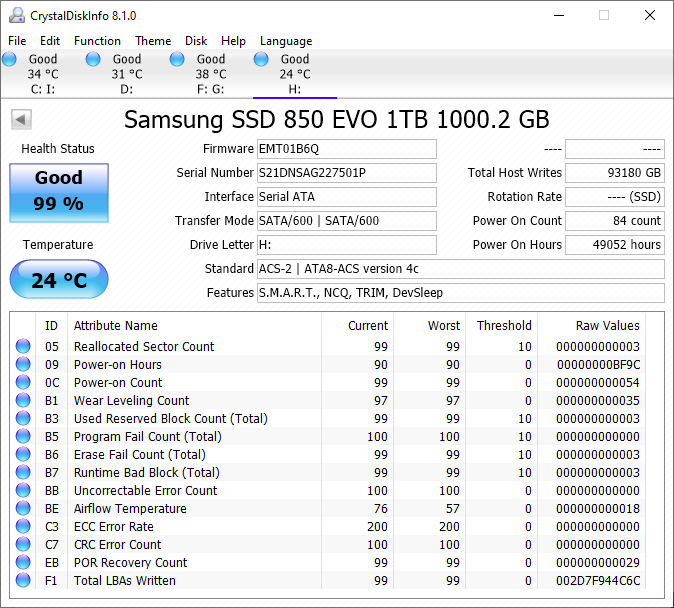The height and width of the screenshot is (608, 674).
Task: Open the Language menu
Action: point(286,41)
